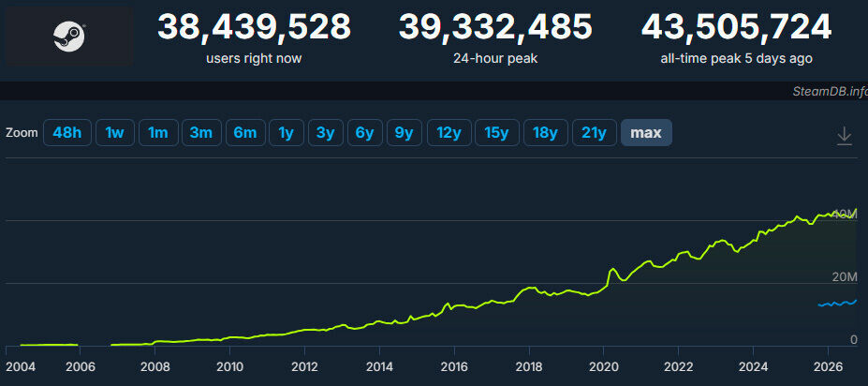Set chart zoom to 1w
The height and width of the screenshot is (386, 868).
tap(114, 133)
